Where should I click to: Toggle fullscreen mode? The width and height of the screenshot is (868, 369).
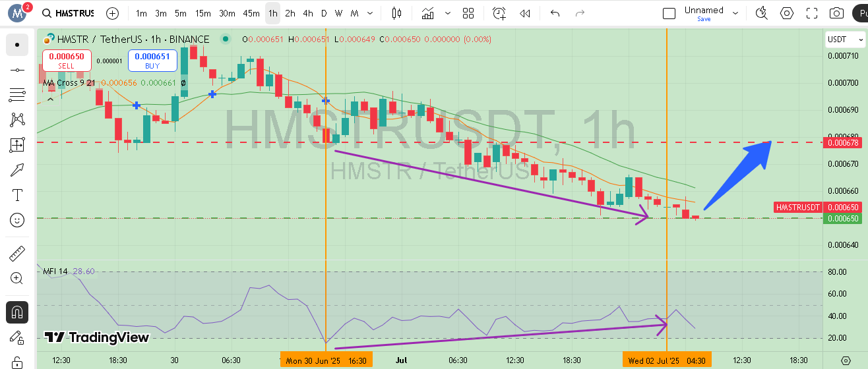pos(812,13)
